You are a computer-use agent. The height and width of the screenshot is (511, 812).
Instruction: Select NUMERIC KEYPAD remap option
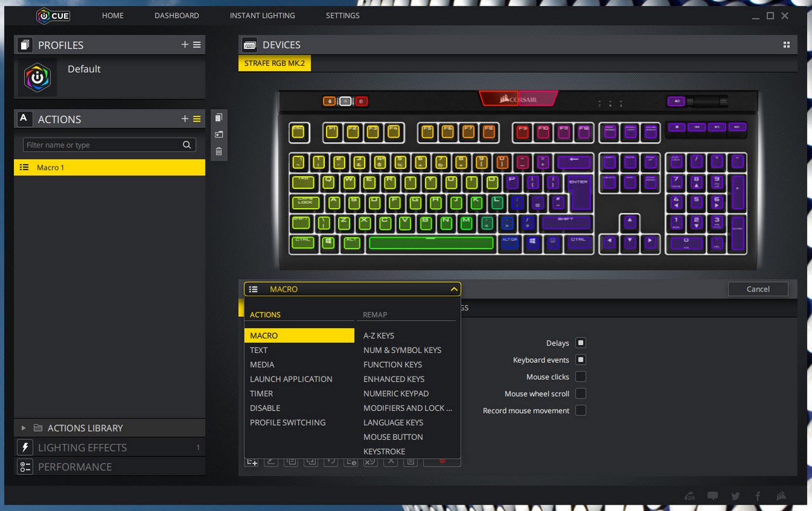pyautogui.click(x=396, y=394)
